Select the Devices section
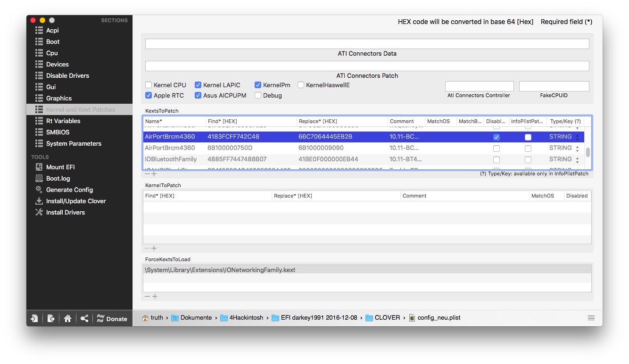The width and height of the screenshot is (629, 364). 58,64
